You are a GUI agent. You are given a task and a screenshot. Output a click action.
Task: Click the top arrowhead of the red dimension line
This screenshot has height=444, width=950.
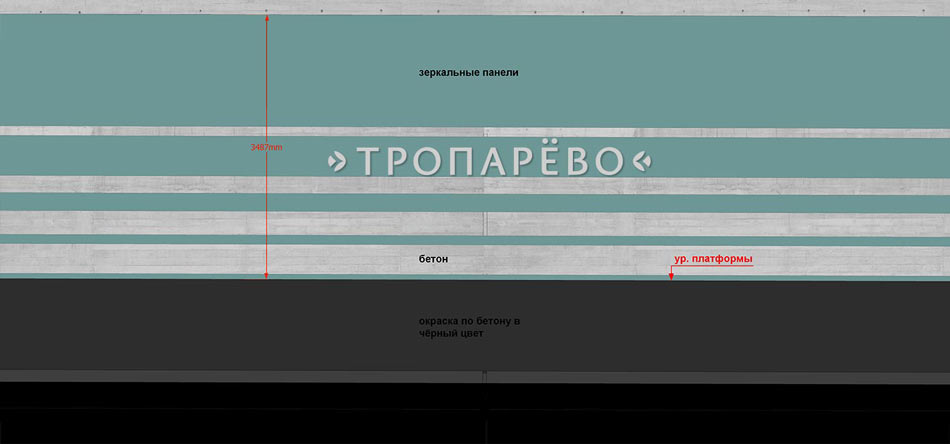click(x=267, y=18)
